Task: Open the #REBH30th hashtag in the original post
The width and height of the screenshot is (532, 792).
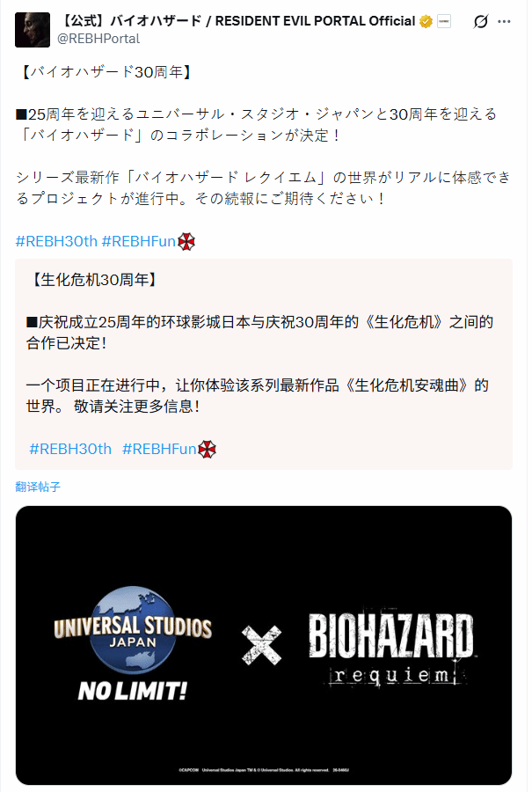Action: (x=56, y=241)
